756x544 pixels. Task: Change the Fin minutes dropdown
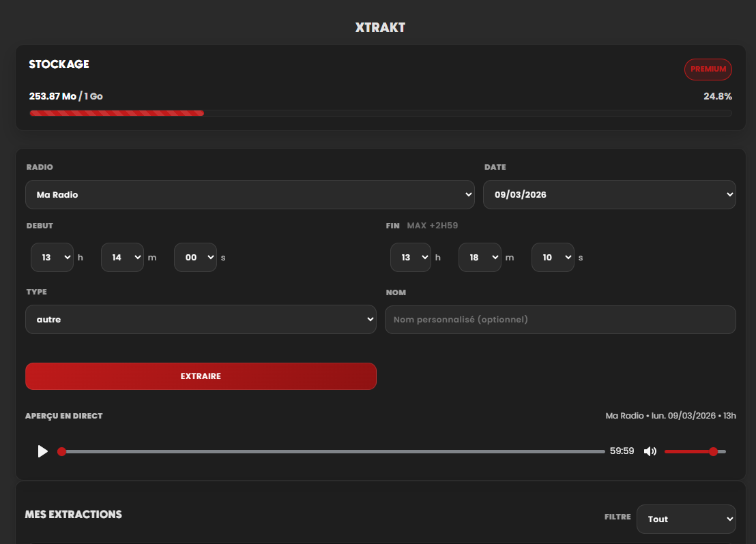point(480,258)
